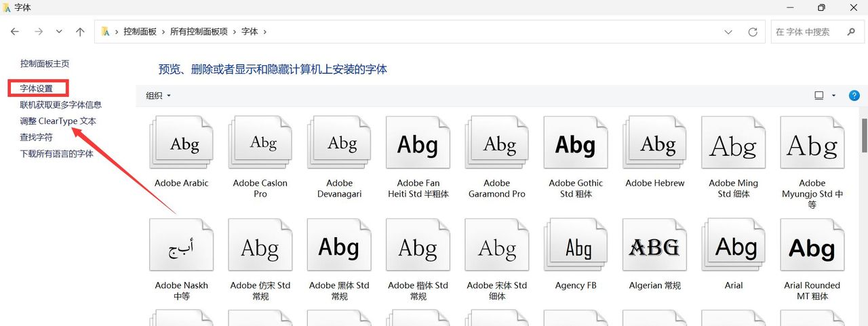Click the 字体 breadcrumb segment
868x326 pixels.
(250, 32)
